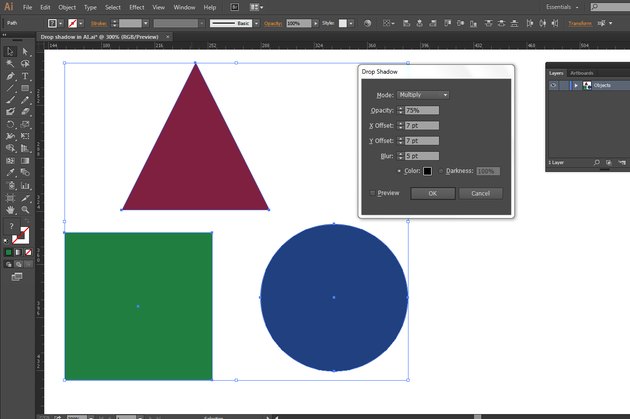The height and width of the screenshot is (419, 630).
Task: Select the Blob Brush tool
Action: point(10,112)
